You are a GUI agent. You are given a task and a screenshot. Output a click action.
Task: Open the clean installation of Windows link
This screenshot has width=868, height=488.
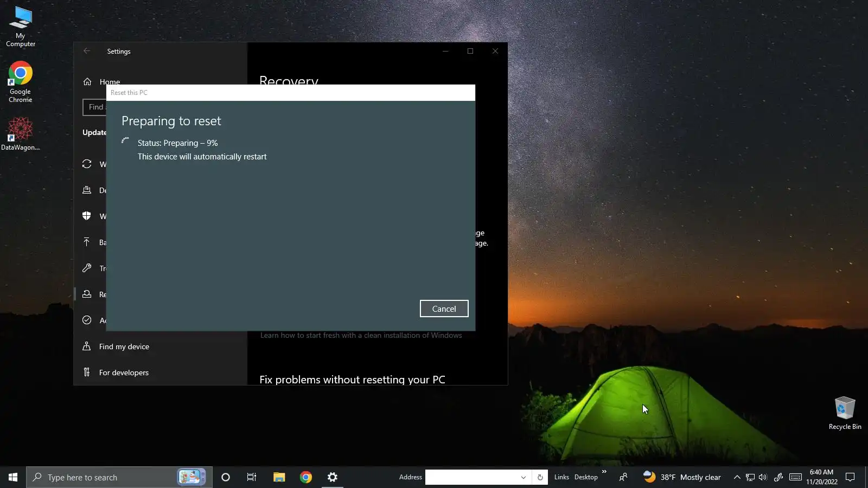[x=361, y=335]
